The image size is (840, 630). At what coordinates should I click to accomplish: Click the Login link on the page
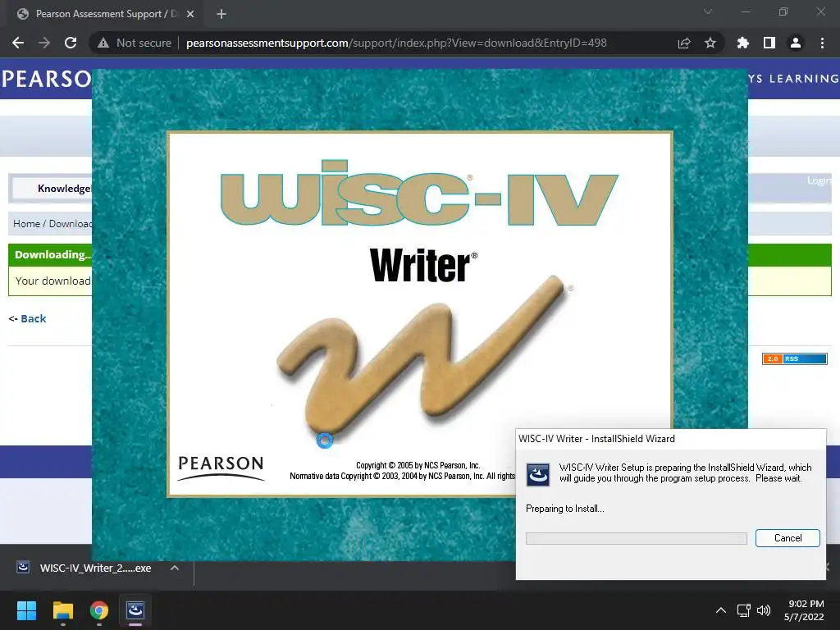coord(819,180)
